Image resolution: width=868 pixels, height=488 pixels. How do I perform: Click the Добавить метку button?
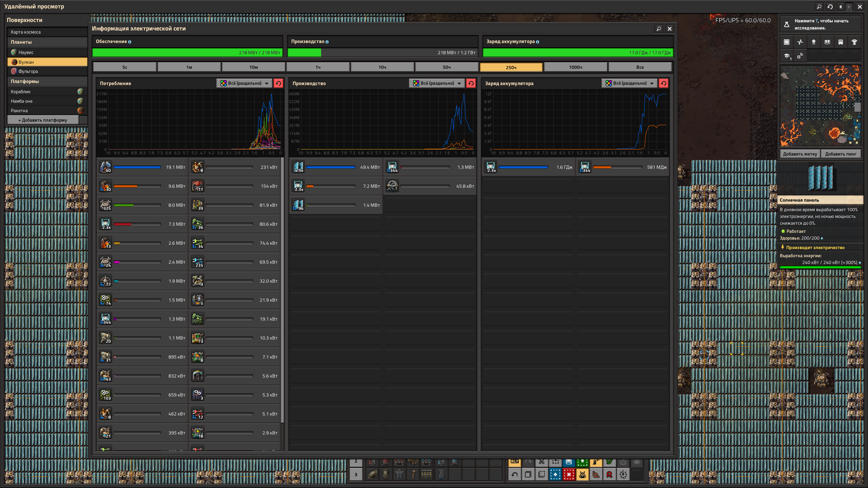point(800,154)
